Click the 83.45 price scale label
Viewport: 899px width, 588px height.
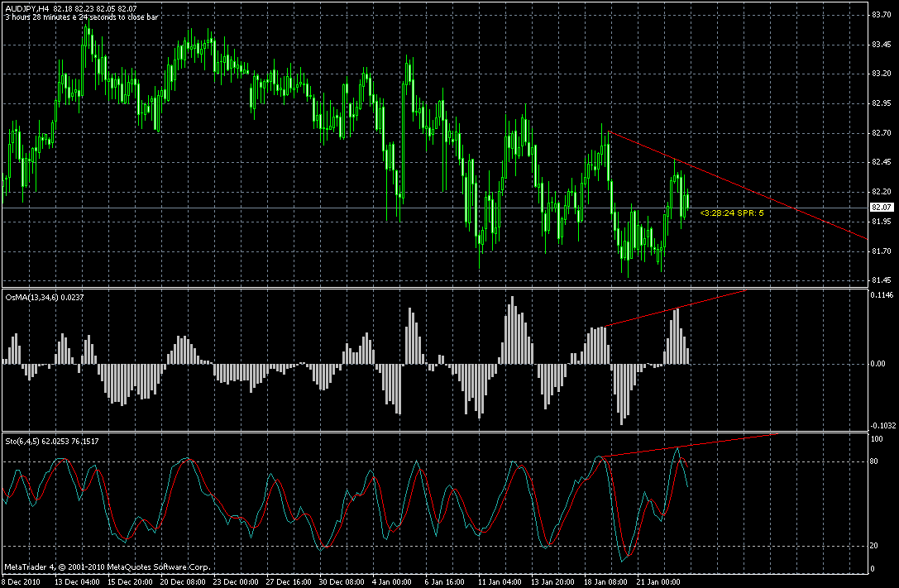pos(882,45)
